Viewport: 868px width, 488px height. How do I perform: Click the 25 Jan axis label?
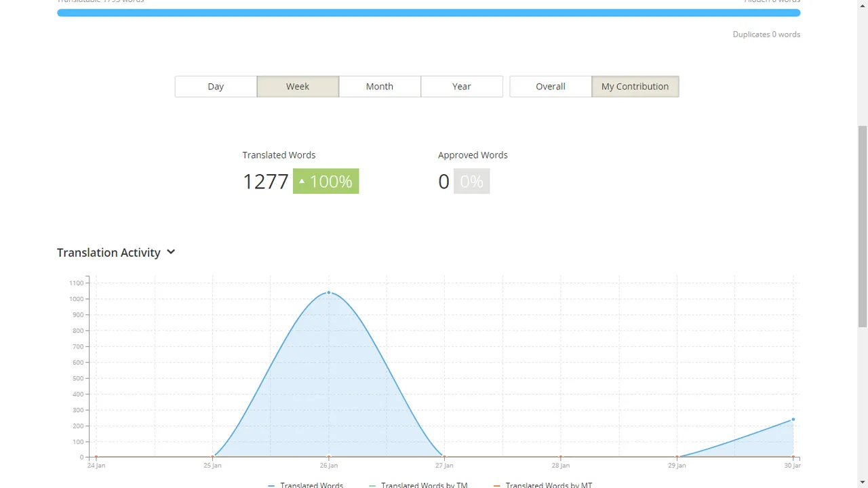click(212, 466)
